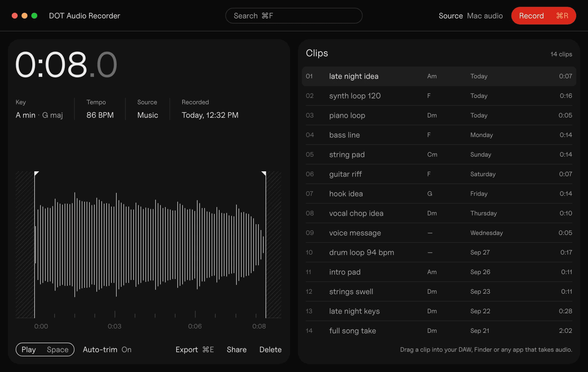Select the 'hook idea' clip
This screenshot has height=372, width=588.
pyautogui.click(x=439, y=194)
